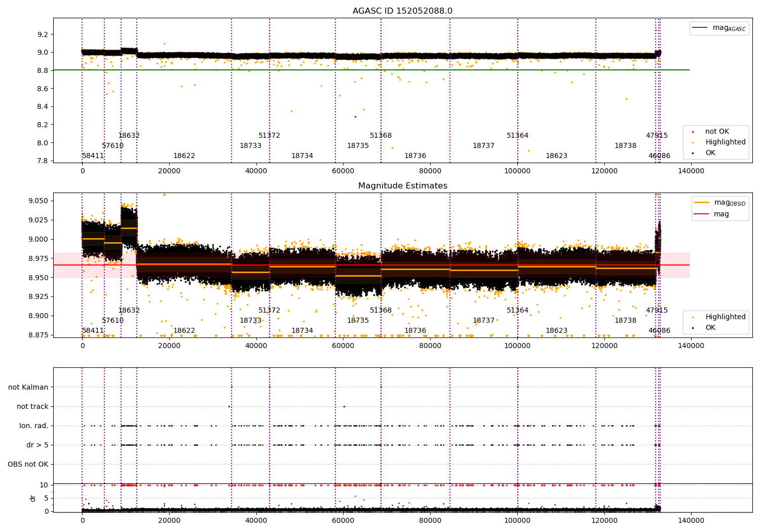Click obsid label 57610 in the top plot
The height and width of the screenshot is (532, 760).
[112, 146]
